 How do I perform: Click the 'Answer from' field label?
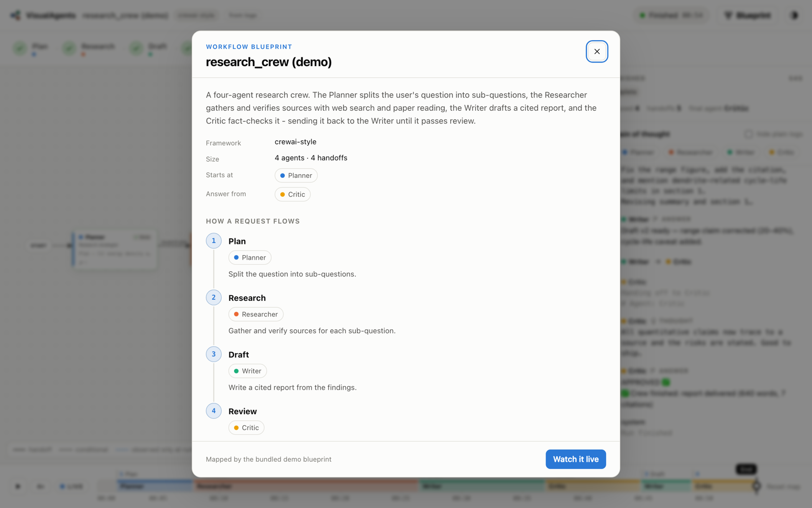[226, 194]
